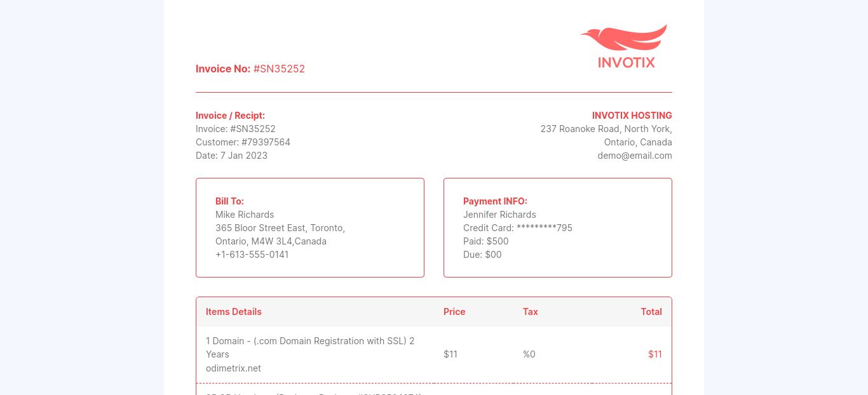
Task: Click the Price column header
Action: tap(454, 312)
